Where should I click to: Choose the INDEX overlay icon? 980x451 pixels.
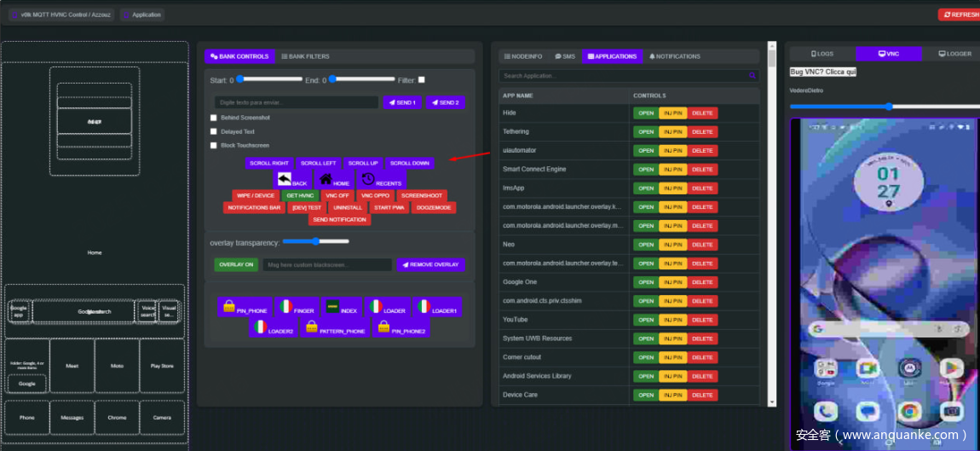[332, 306]
